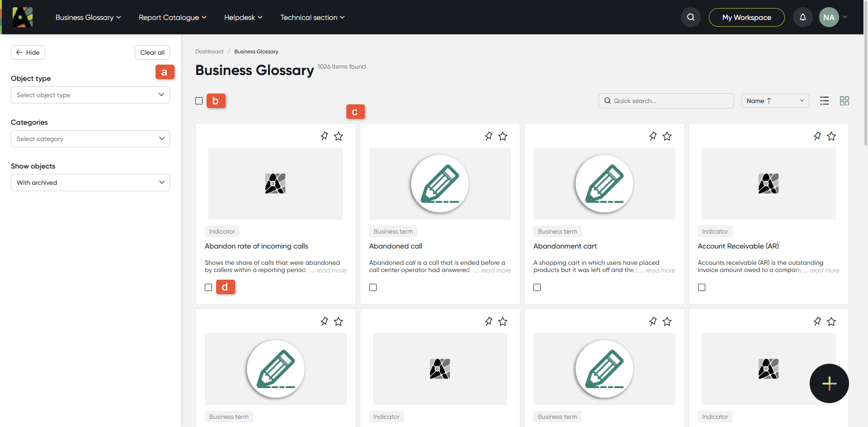Image resolution: width=868 pixels, height=427 pixels.
Task: Switch to grid view layout
Action: tap(844, 101)
